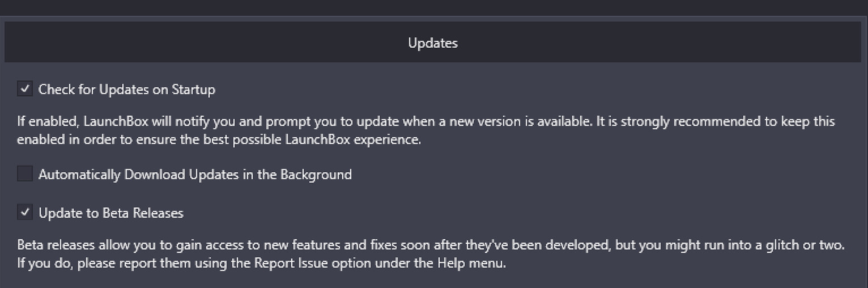Screen dimensions: 868x288
Task: Click the paragraph starting "If enabled, LaunchBox will notify"
Action: [426, 130]
